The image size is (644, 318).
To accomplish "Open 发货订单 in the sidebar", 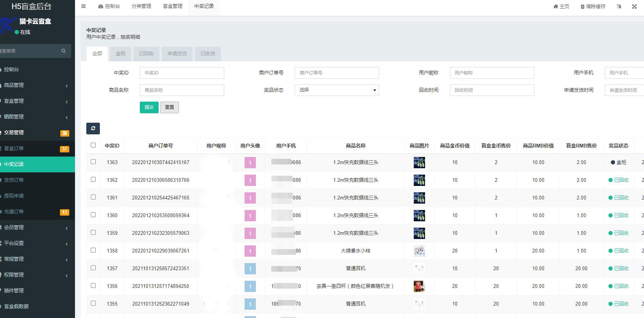I will pyautogui.click(x=37, y=180).
